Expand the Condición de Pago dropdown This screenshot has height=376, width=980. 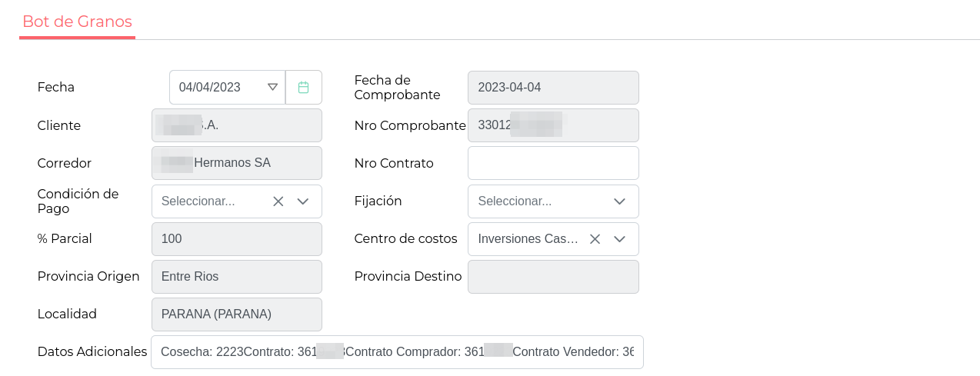[303, 201]
